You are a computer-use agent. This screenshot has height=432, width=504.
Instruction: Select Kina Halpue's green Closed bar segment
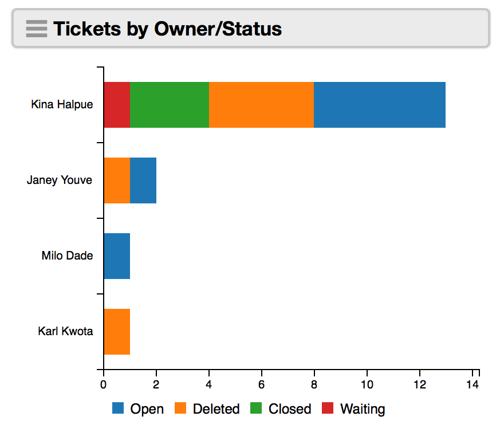(x=170, y=105)
